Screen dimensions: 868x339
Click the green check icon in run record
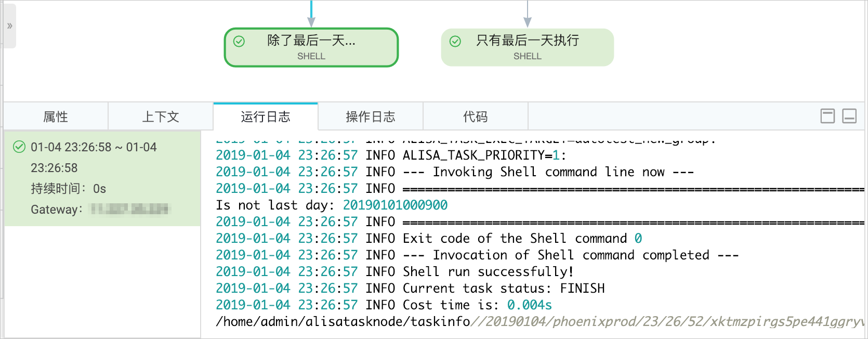19,147
